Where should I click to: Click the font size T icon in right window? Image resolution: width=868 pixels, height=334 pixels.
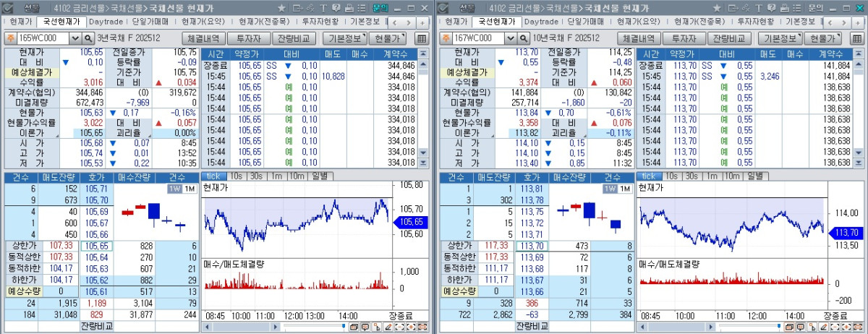click(x=759, y=8)
